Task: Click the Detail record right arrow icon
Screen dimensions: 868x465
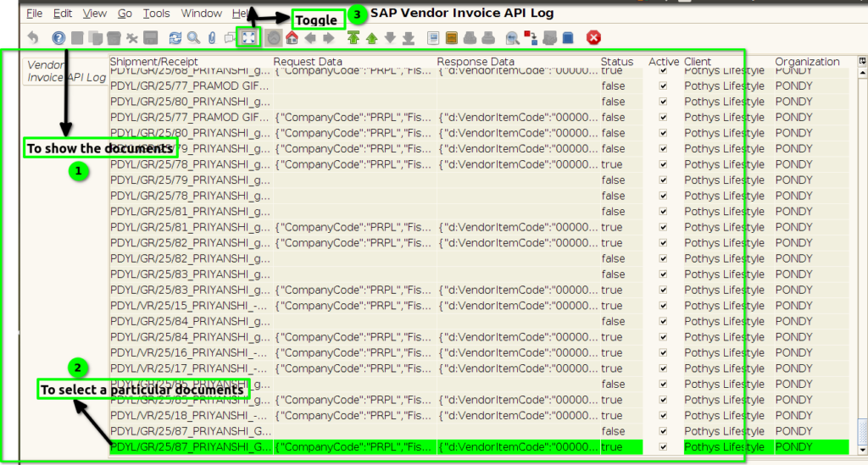Action: pos(328,37)
